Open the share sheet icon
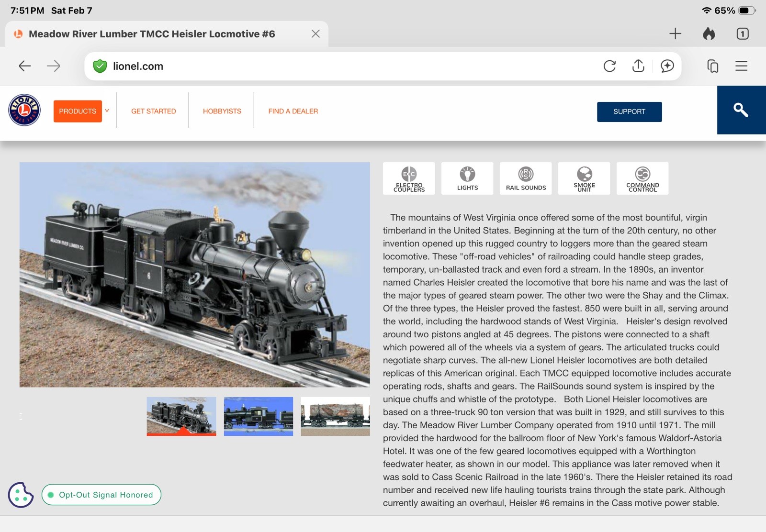The height and width of the screenshot is (532, 766). click(638, 66)
